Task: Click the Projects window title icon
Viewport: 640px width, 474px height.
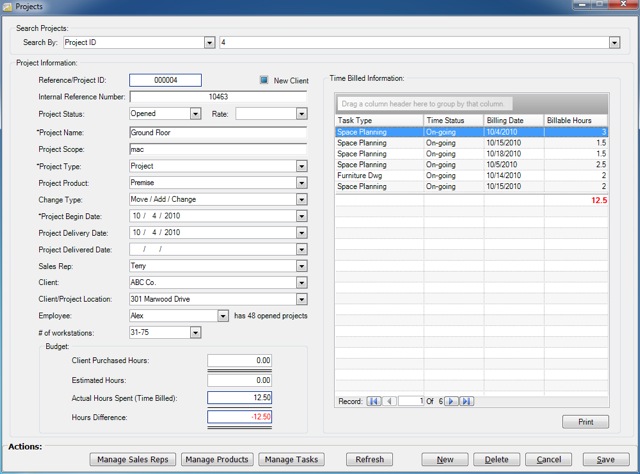Action: click(9, 7)
